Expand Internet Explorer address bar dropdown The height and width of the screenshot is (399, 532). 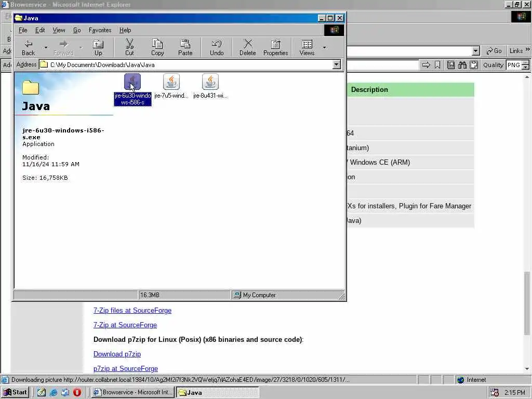(x=476, y=51)
